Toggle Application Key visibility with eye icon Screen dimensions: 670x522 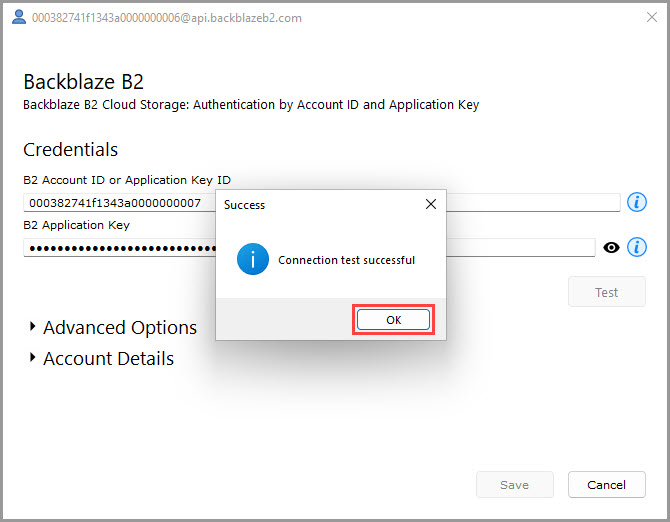[x=611, y=247]
